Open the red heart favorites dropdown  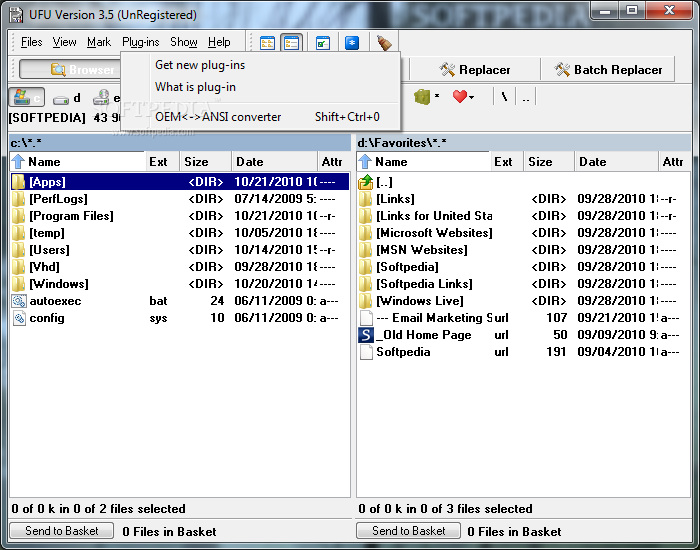click(463, 96)
